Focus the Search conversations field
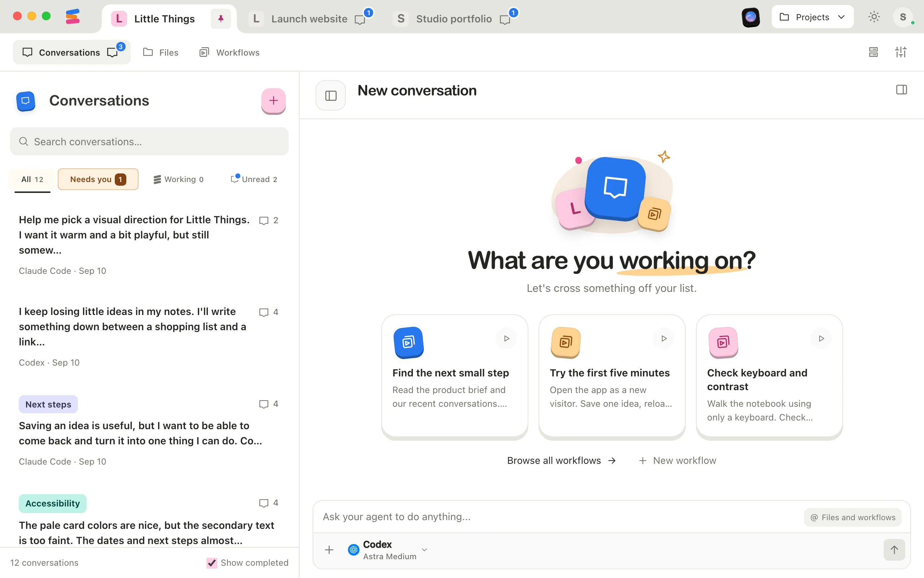 pyautogui.click(x=149, y=142)
